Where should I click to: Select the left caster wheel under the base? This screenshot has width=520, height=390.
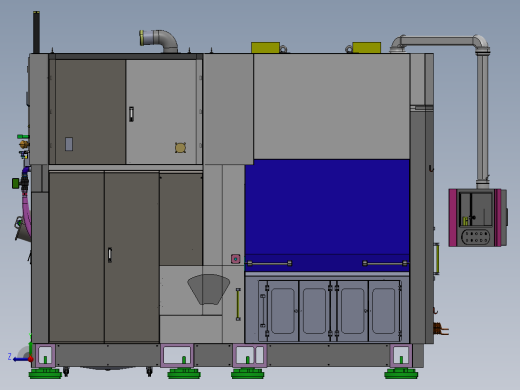pyautogui.click(x=66, y=372)
